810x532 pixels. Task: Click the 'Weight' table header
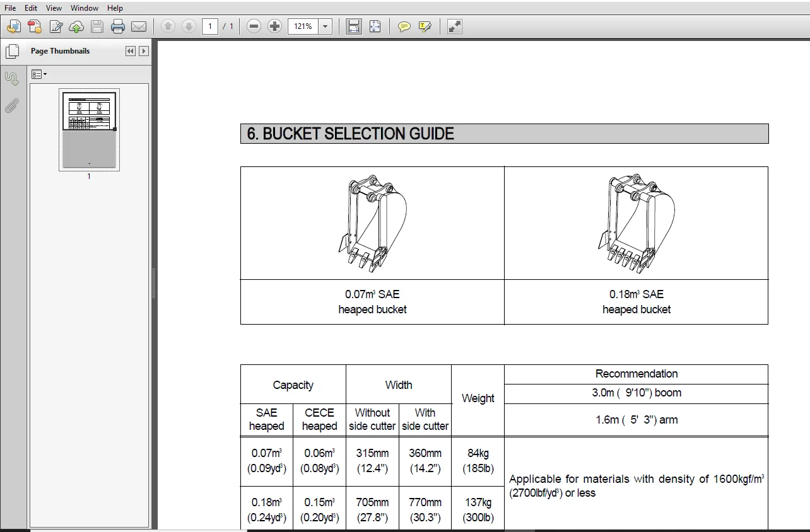(478, 398)
